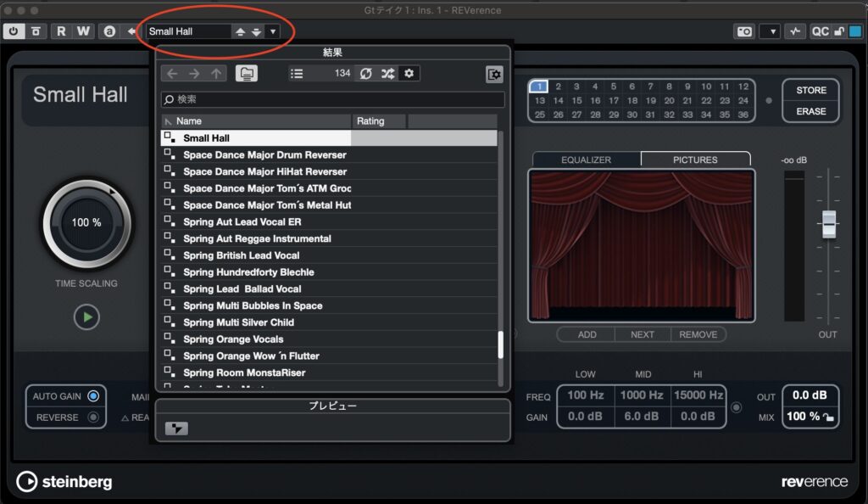Enable Read Automation (R) button

tap(61, 31)
